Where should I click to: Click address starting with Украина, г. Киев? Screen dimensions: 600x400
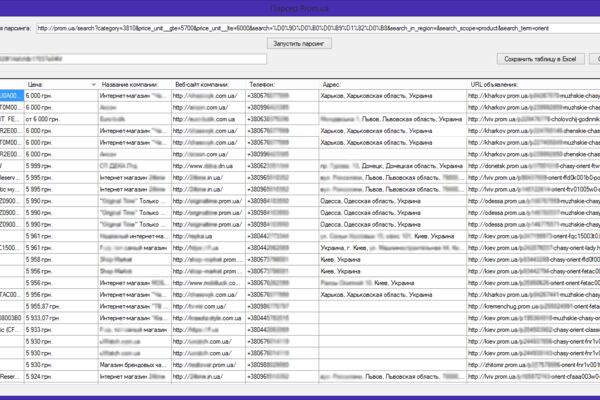point(393,248)
